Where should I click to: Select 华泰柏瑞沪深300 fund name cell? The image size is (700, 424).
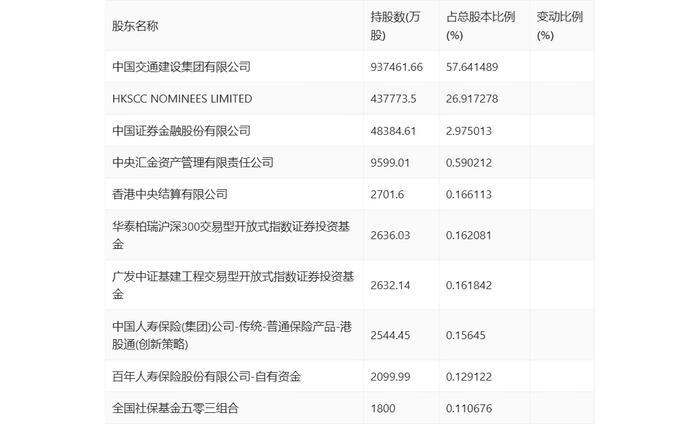pos(231,235)
